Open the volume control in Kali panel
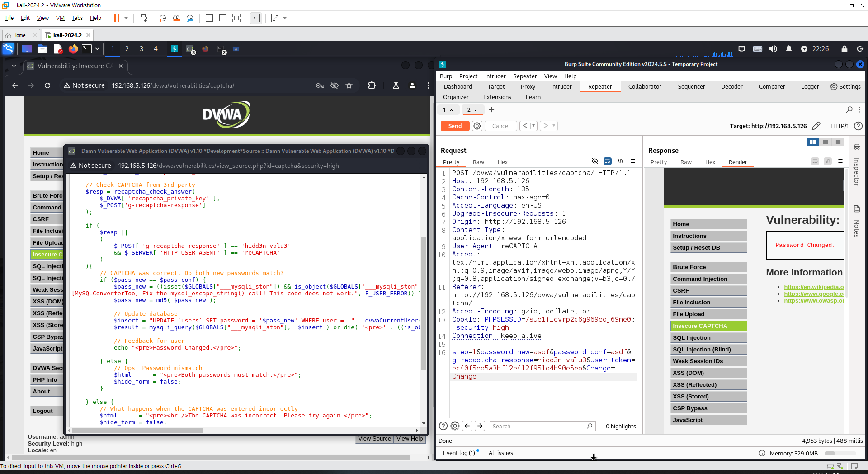868x474 pixels. pos(774,49)
